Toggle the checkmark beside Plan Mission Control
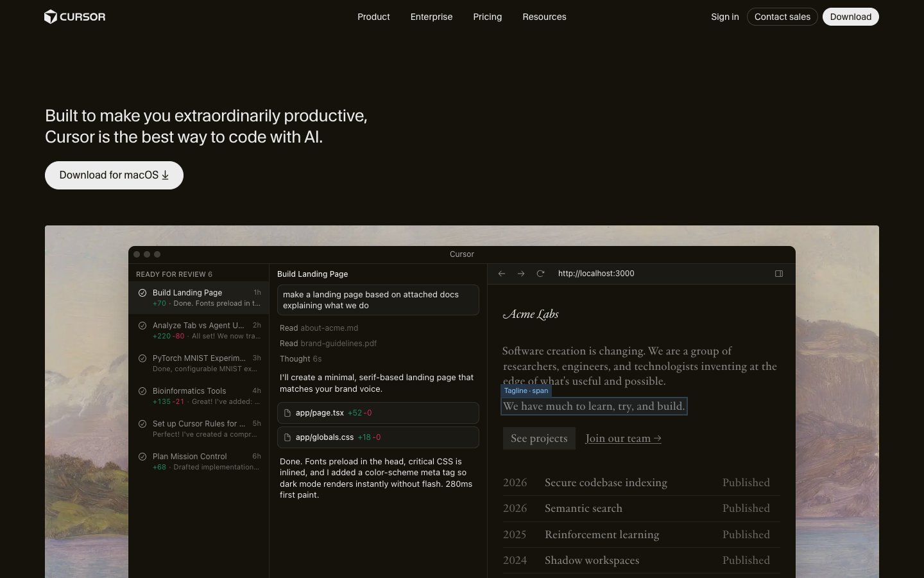This screenshot has width=924, height=578. coord(142,457)
